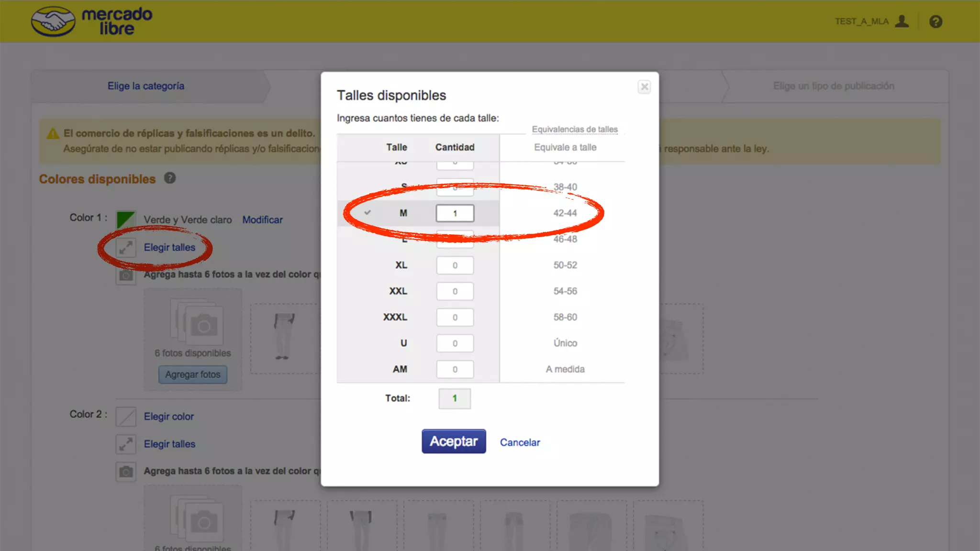The height and width of the screenshot is (551, 980).
Task: Close the Talles disponibles dialog
Action: point(644,87)
